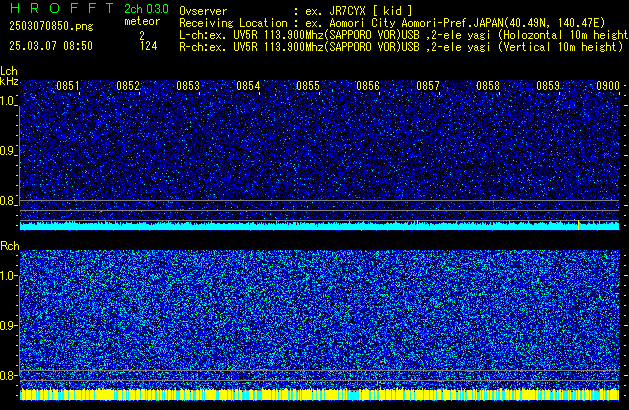Click the Receiving Location Aomori City line
This screenshot has width=629, height=410.
pos(392,23)
